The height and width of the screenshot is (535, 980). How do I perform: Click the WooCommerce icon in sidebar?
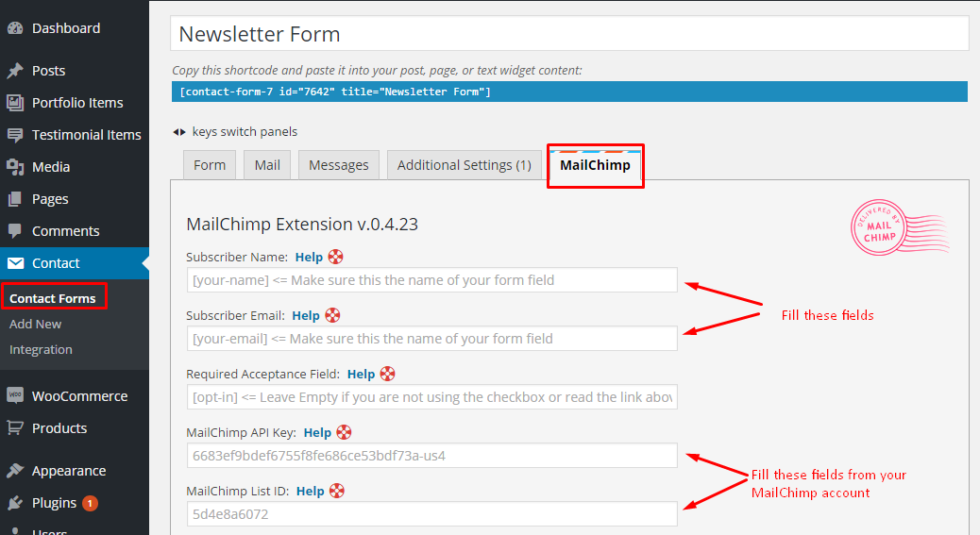[x=15, y=396]
